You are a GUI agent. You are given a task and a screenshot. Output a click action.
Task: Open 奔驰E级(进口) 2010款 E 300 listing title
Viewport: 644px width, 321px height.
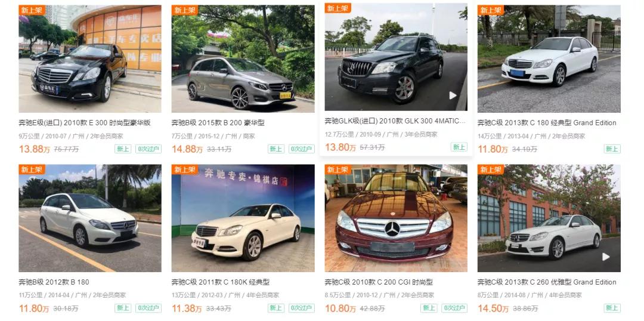click(85, 123)
